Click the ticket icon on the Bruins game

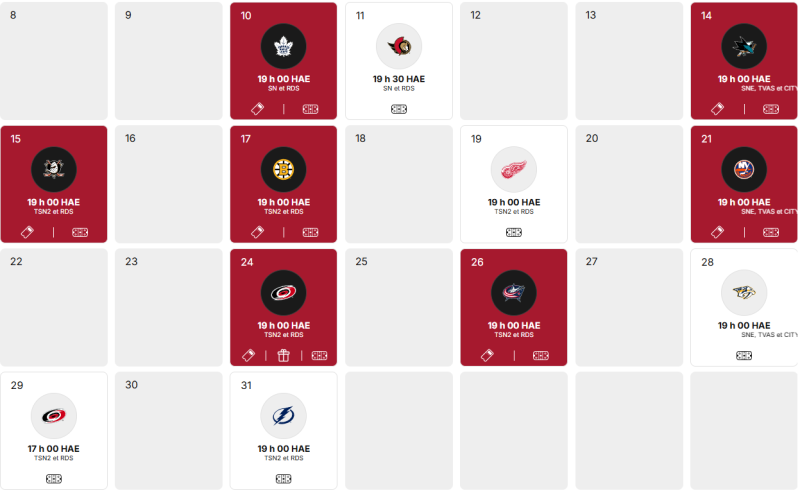(x=256, y=232)
